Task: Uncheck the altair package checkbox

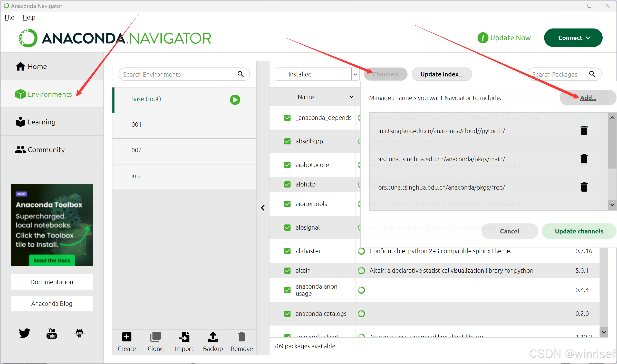Action: pyautogui.click(x=287, y=271)
